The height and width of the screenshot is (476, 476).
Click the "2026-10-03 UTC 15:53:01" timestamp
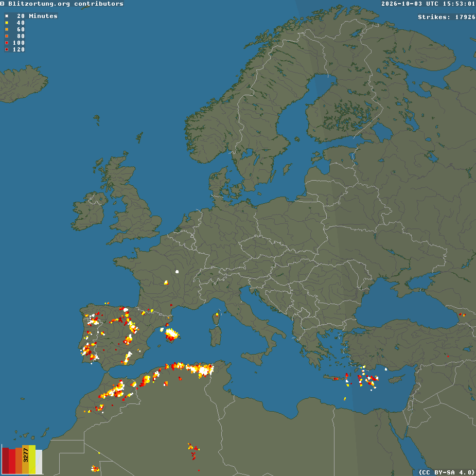click(428, 4)
